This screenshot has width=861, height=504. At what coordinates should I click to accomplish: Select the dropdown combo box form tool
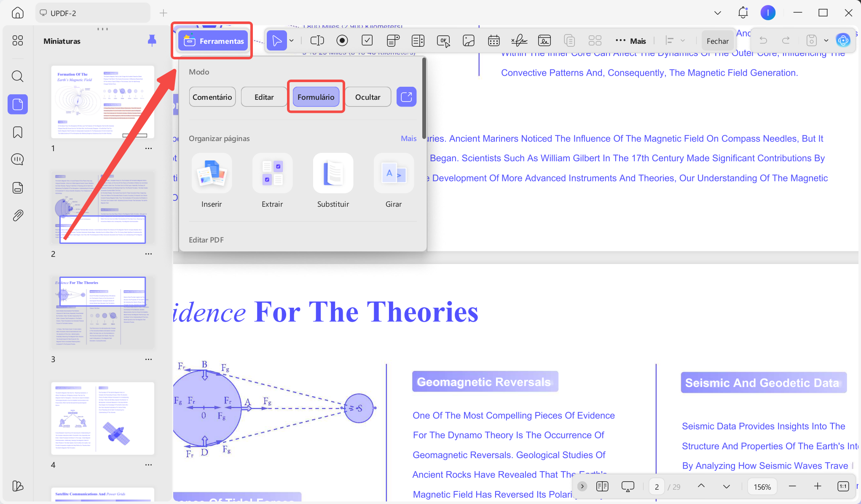(393, 40)
